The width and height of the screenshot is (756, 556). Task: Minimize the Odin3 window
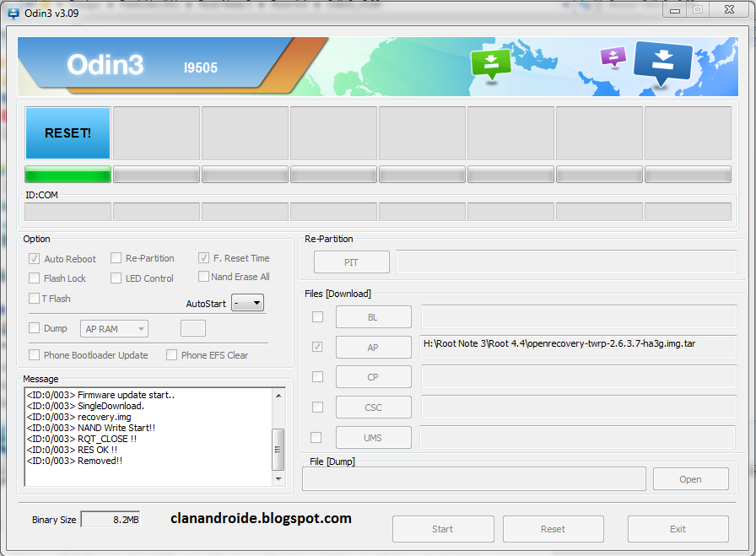click(675, 10)
